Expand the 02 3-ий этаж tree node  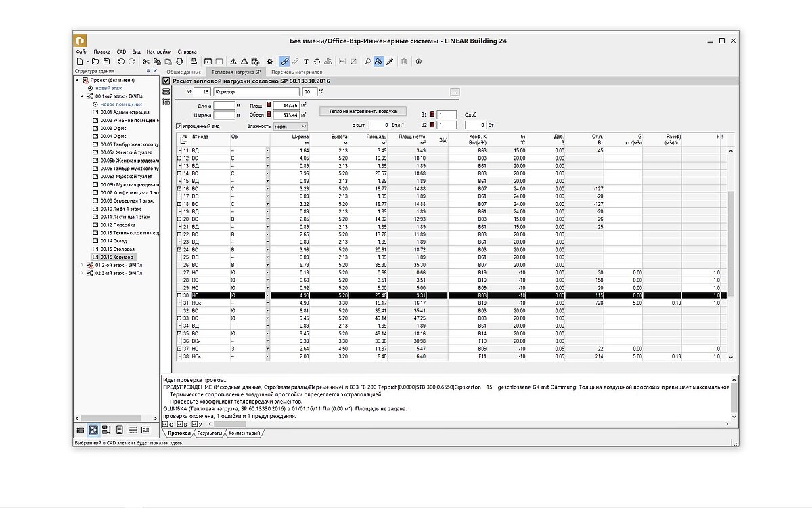click(x=83, y=273)
